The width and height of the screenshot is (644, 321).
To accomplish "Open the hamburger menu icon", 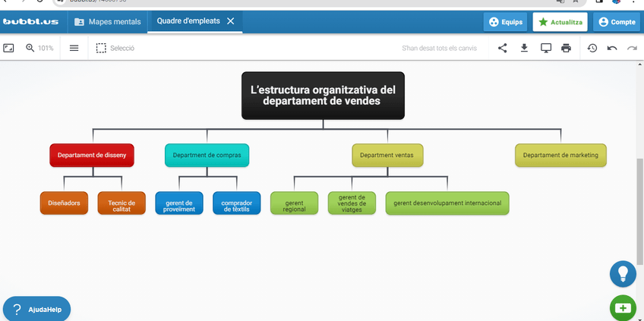I will click(x=74, y=48).
